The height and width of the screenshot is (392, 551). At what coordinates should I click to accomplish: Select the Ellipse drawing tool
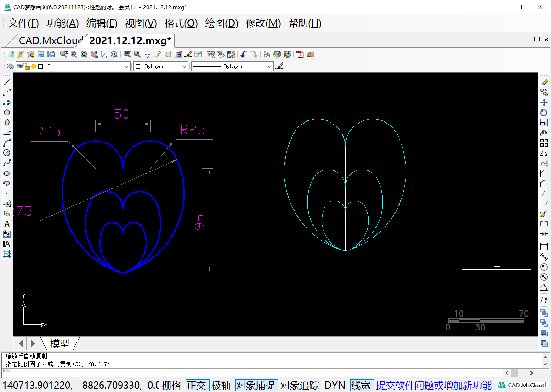[7, 174]
